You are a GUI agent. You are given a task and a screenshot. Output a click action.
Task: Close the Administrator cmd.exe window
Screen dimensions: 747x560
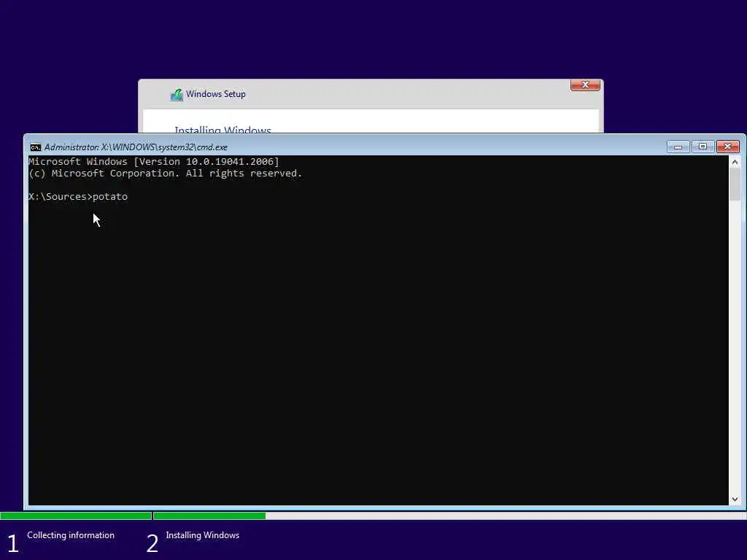[x=727, y=147]
